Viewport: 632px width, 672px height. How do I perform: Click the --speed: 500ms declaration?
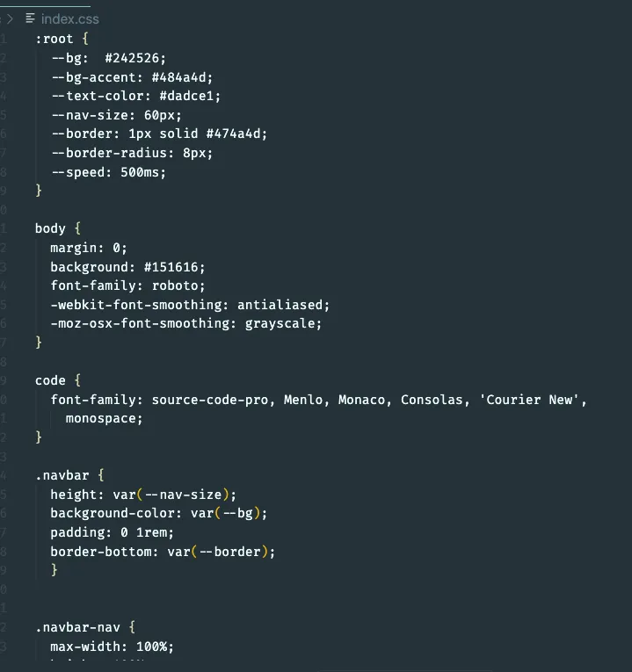[x=109, y=172]
